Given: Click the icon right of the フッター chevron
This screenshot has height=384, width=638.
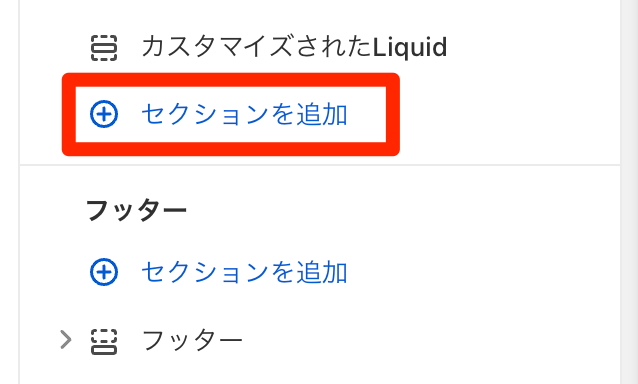Looking at the screenshot, I should [x=104, y=342].
